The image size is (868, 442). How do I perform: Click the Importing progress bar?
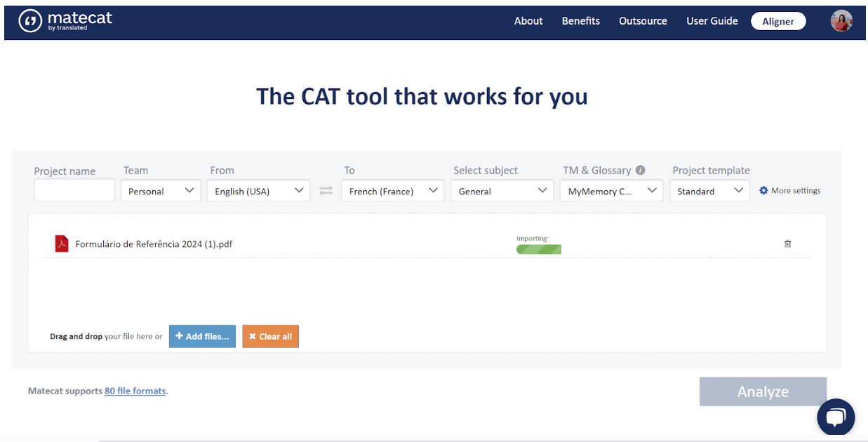(538, 248)
